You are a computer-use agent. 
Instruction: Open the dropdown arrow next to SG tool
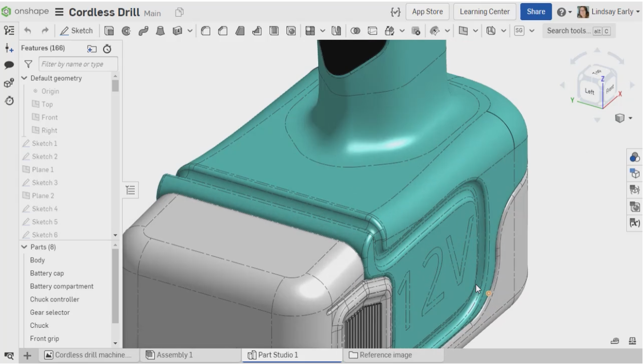tap(532, 31)
